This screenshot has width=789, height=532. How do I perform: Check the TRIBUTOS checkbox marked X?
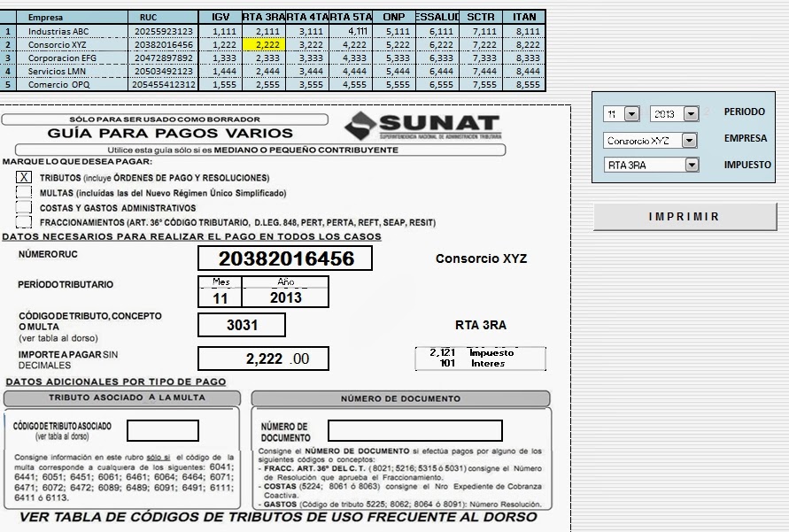(x=24, y=177)
